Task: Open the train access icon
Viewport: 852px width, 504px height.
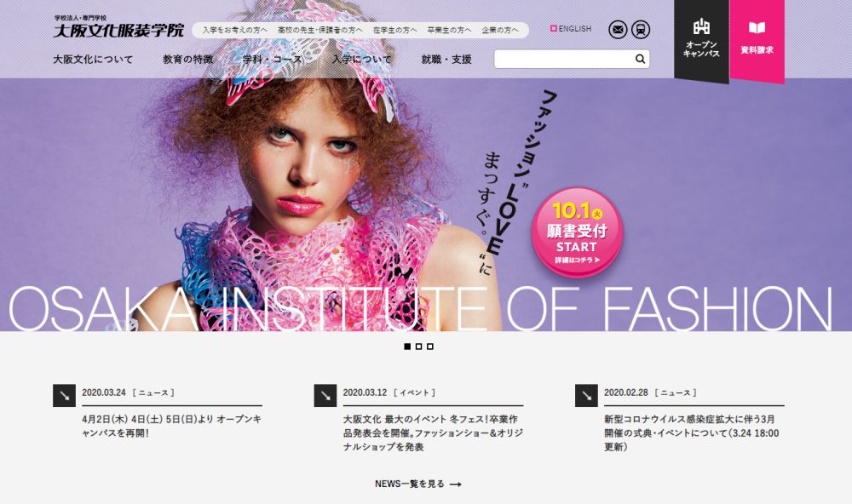Action: [x=641, y=29]
